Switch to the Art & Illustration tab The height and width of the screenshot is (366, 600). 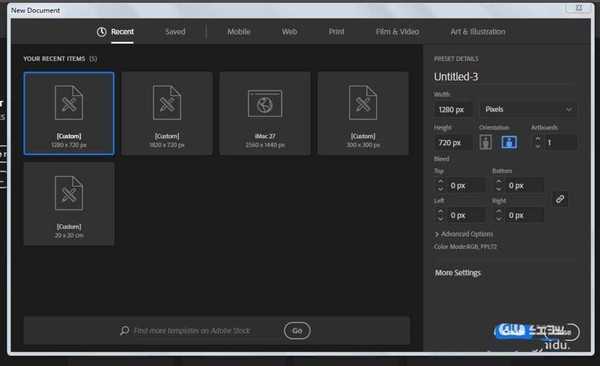(x=478, y=32)
